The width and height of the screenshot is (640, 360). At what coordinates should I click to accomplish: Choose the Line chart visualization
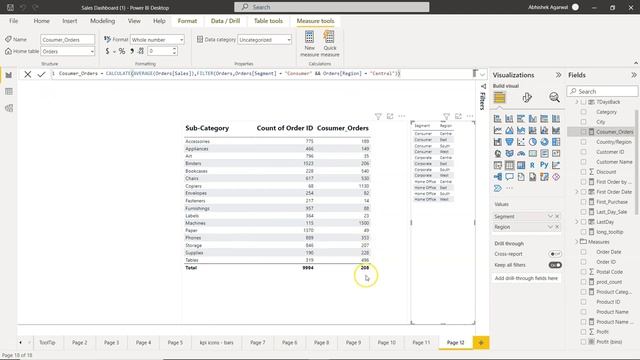click(x=498, y=131)
